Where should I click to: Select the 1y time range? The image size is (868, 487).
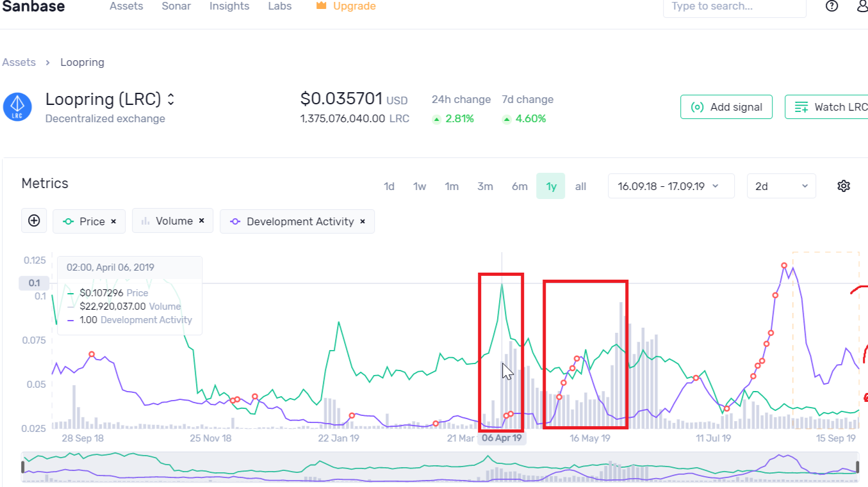pyautogui.click(x=551, y=186)
